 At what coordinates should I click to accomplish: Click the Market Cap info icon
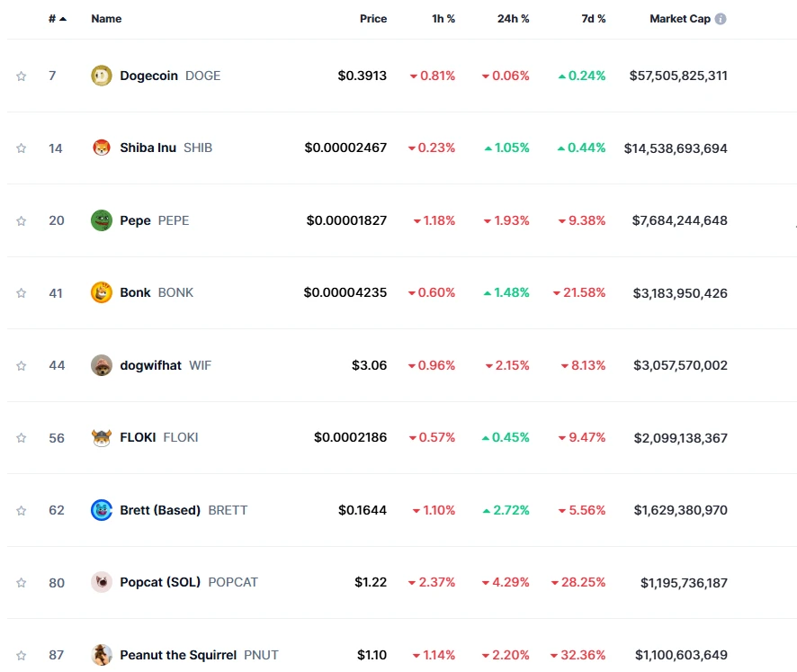pos(721,19)
